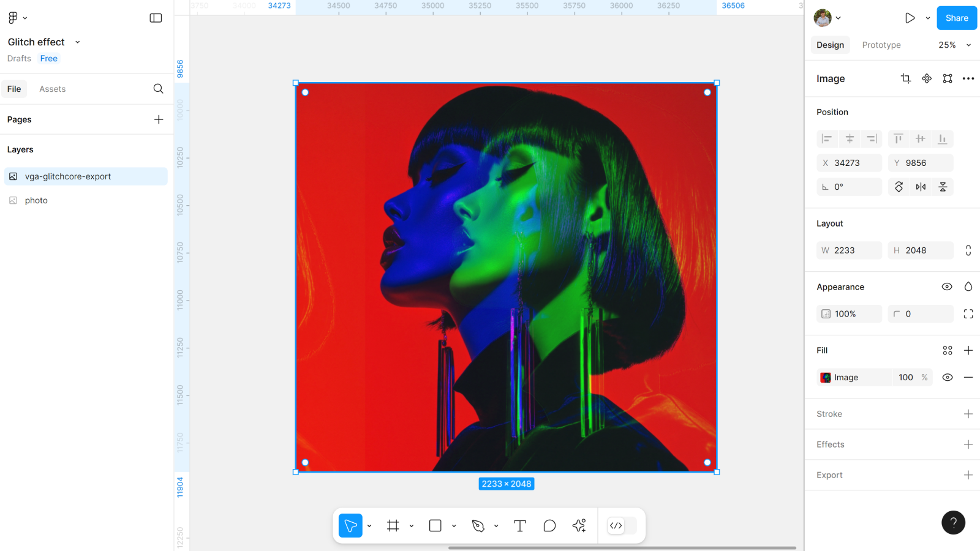
Task: Open the Actions sparkle tool
Action: pyautogui.click(x=579, y=526)
